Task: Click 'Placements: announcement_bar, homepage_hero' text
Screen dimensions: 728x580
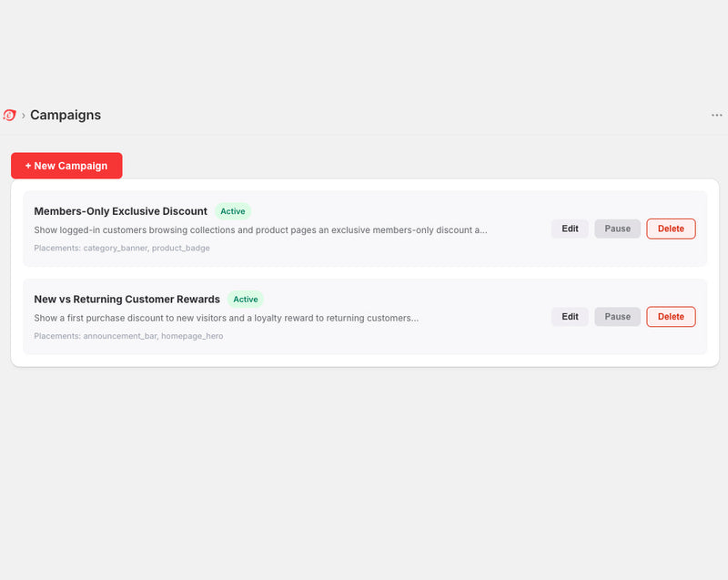Action: click(128, 336)
